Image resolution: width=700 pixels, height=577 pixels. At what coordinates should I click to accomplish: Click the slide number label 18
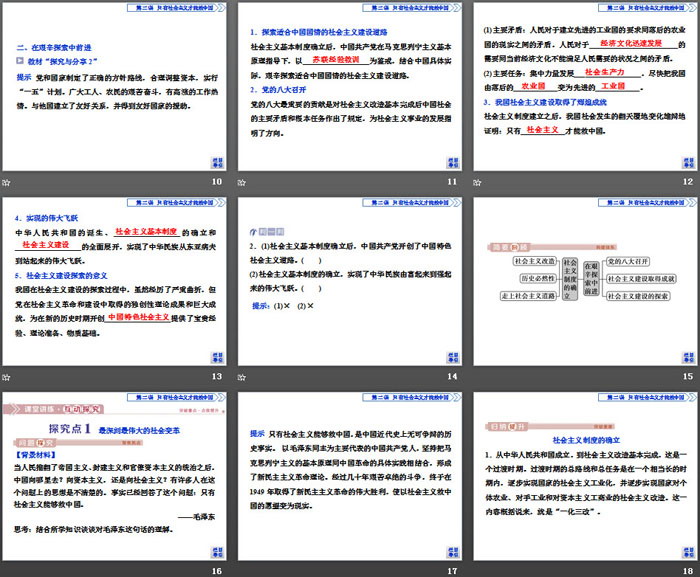pyautogui.click(x=688, y=571)
